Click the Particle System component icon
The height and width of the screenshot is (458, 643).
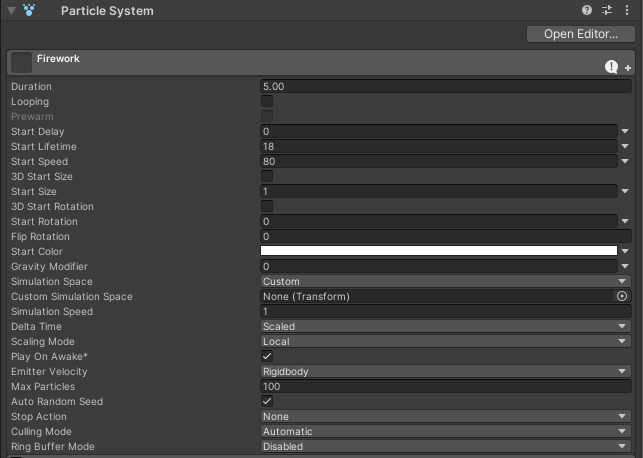point(29,10)
